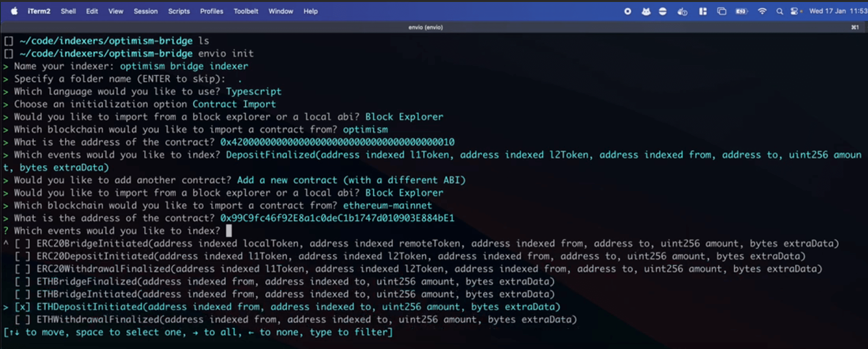The height and width of the screenshot is (349, 868).
Task: Click the '~/code/indexers/optimism-bridge' path before 'envio init'
Action: point(106,54)
